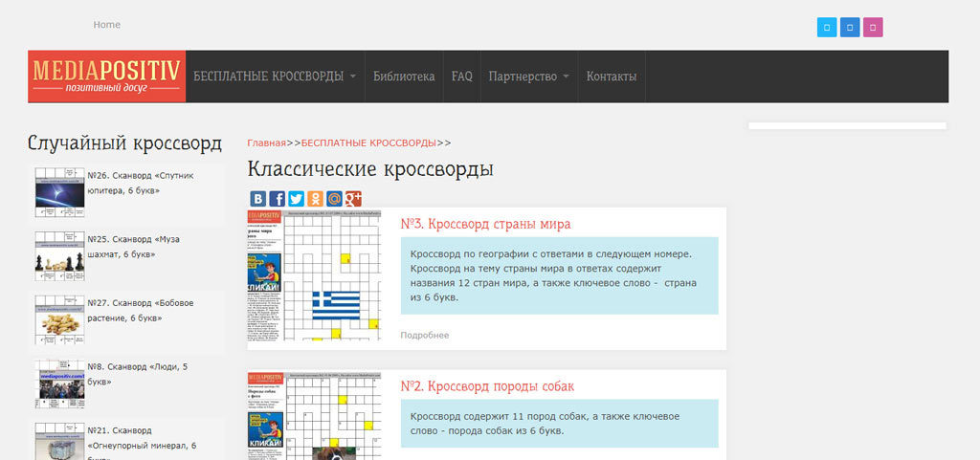Click the blue description box for породы собак

tap(559, 423)
